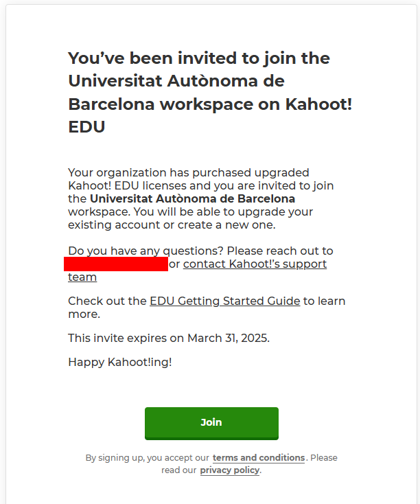The image size is (420, 504).
Task: Click the "EDU" word in the heading
Action: 86,127
